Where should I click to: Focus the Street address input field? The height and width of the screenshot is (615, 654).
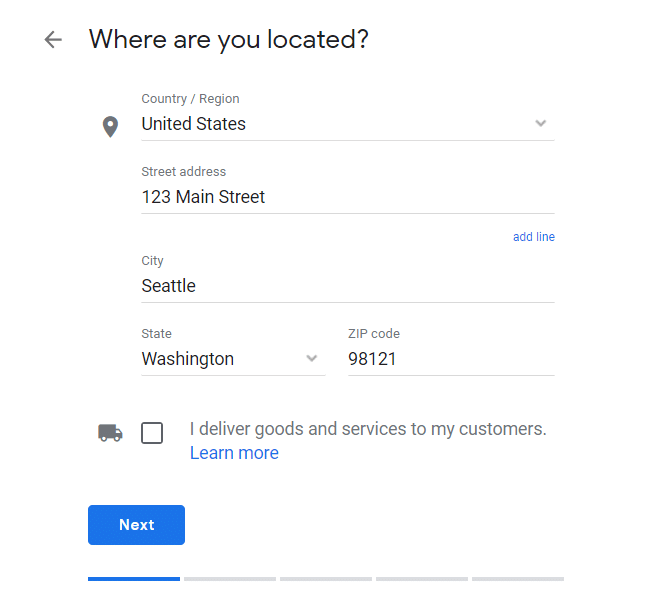(347, 197)
